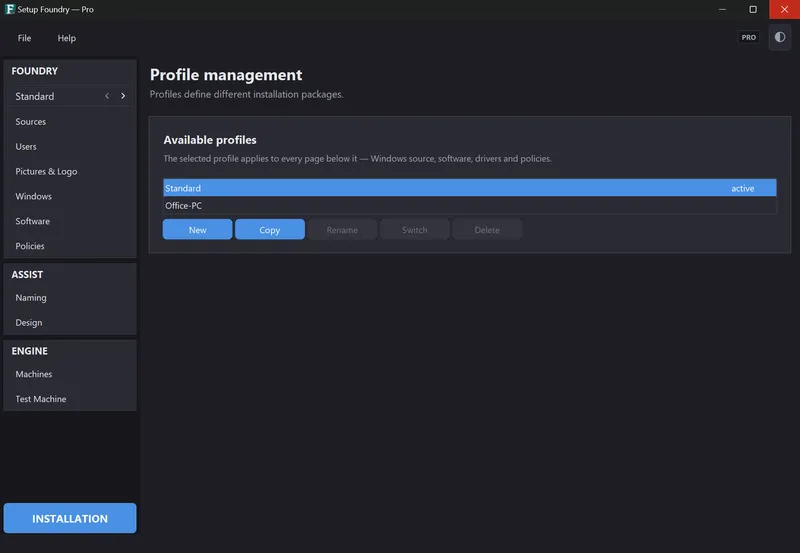Minimize the Setup Foundry window

[x=722, y=9]
